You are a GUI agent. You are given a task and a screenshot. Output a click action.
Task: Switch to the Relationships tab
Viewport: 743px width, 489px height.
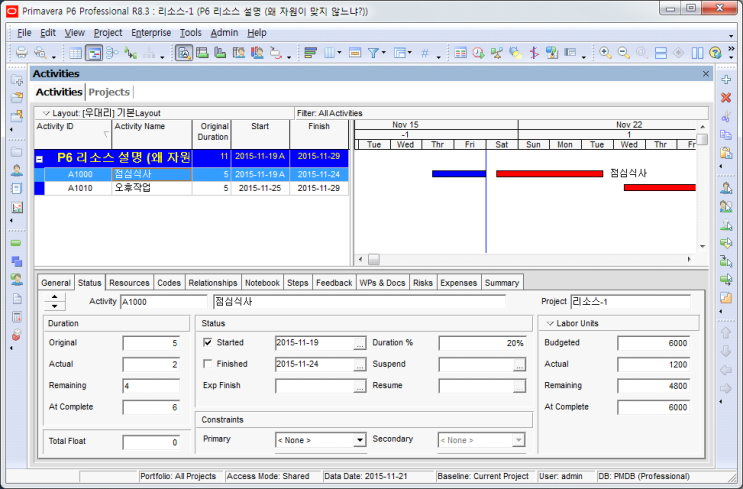coord(213,282)
